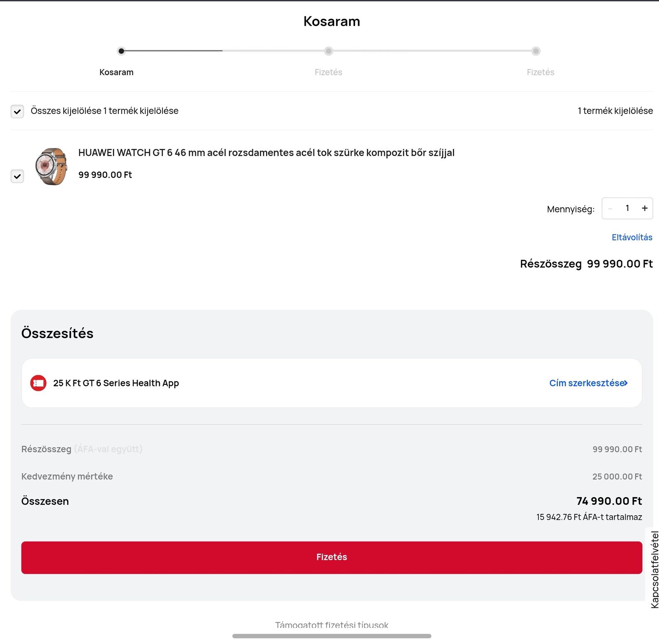
Task: Uncheck the HUAWEI WATCH GT 6 item checkbox
Action: 17,176
